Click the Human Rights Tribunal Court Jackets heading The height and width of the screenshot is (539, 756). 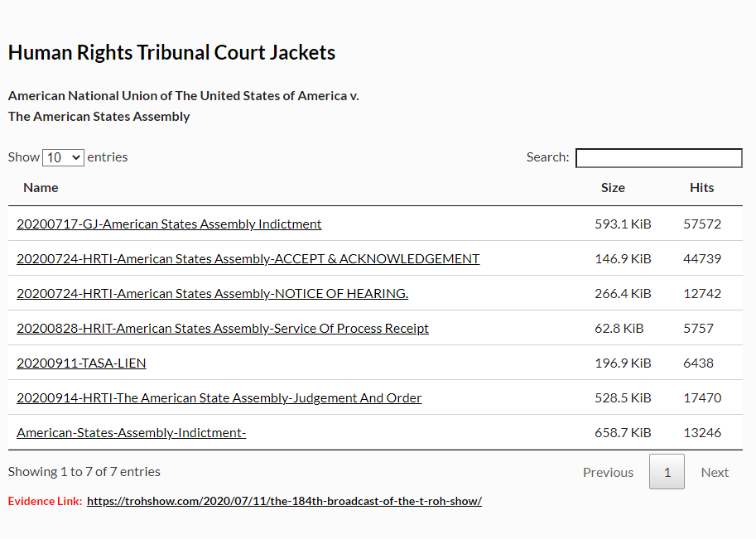tap(171, 52)
